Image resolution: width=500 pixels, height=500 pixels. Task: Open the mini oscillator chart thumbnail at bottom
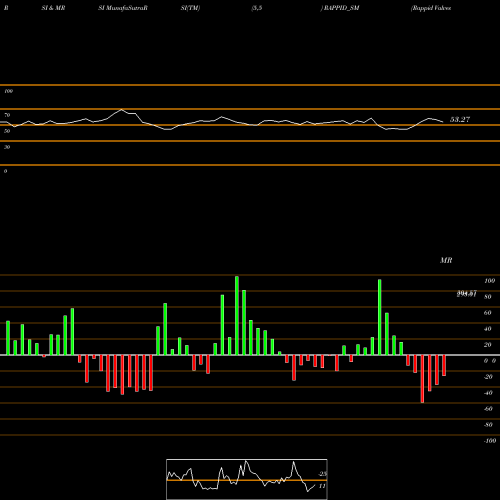click(x=247, y=479)
